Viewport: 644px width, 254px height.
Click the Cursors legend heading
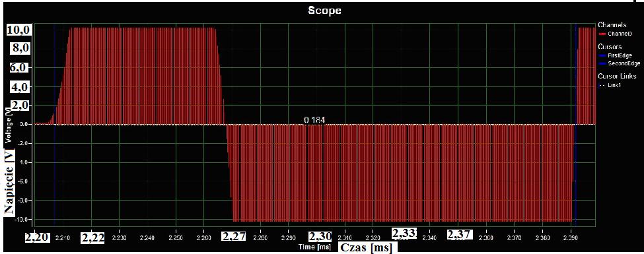[x=609, y=46]
